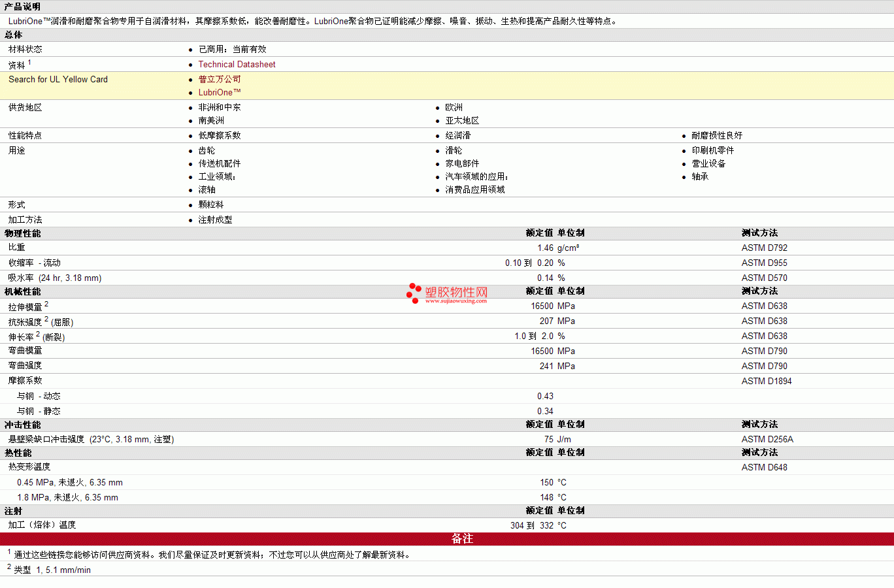This screenshot has width=894, height=588.
Task: Open the LubriOne™ link in the yellow row
Action: pos(220,92)
